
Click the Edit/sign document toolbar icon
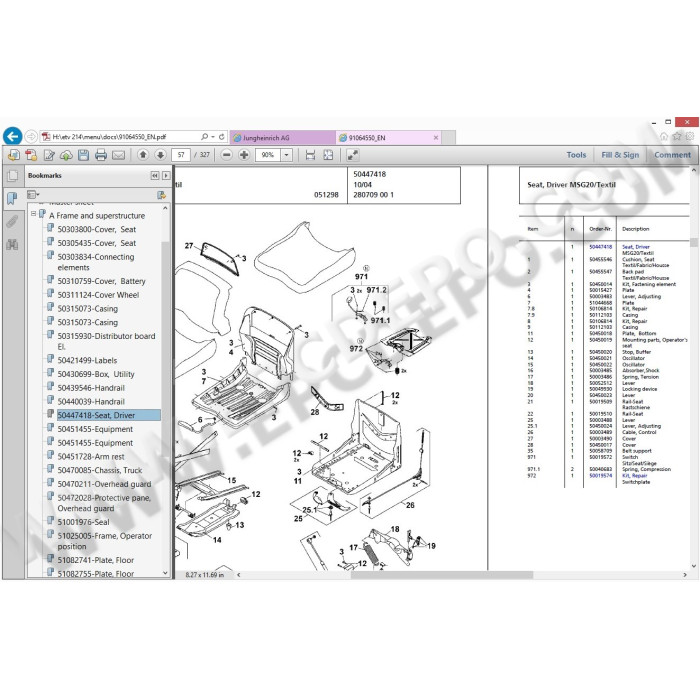point(49,155)
